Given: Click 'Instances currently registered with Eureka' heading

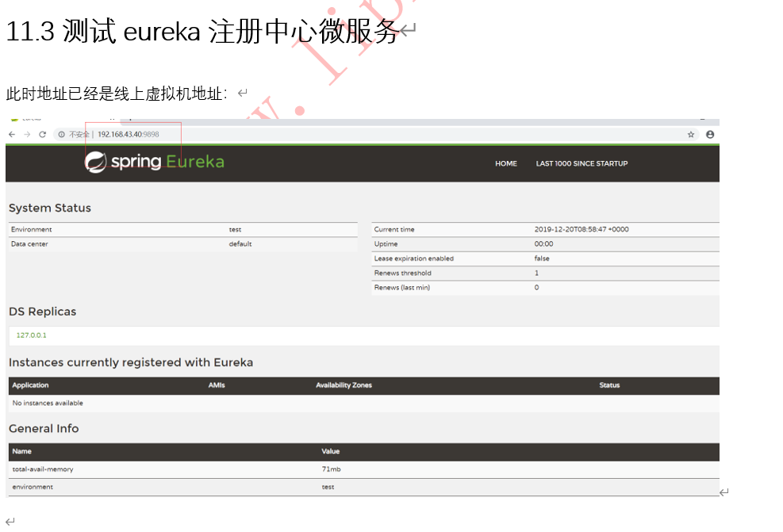Looking at the screenshot, I should 131,362.
